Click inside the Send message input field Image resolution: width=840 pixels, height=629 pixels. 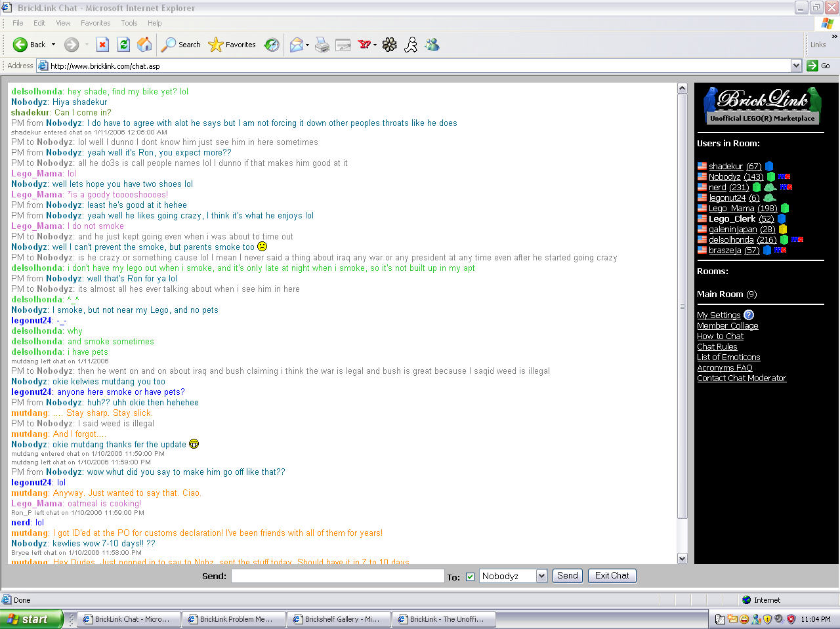337,576
